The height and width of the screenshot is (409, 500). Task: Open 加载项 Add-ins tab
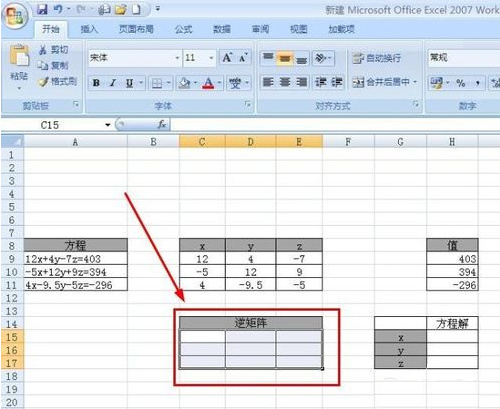[341, 29]
